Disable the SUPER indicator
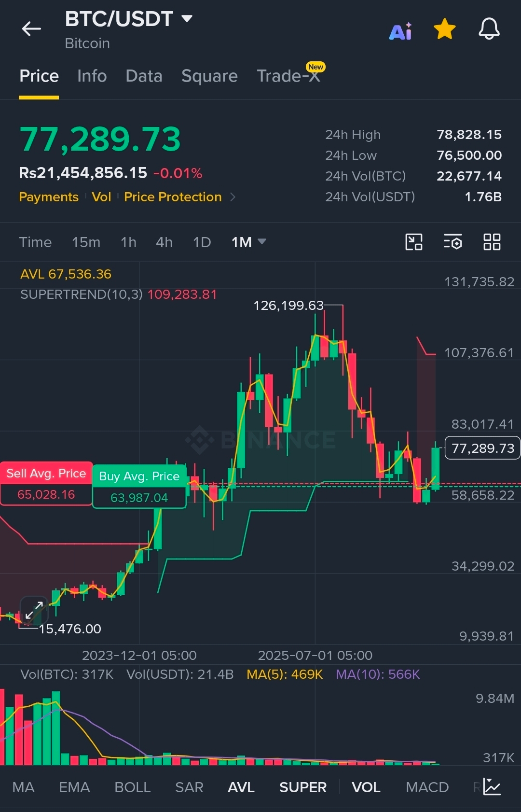 pyautogui.click(x=303, y=787)
